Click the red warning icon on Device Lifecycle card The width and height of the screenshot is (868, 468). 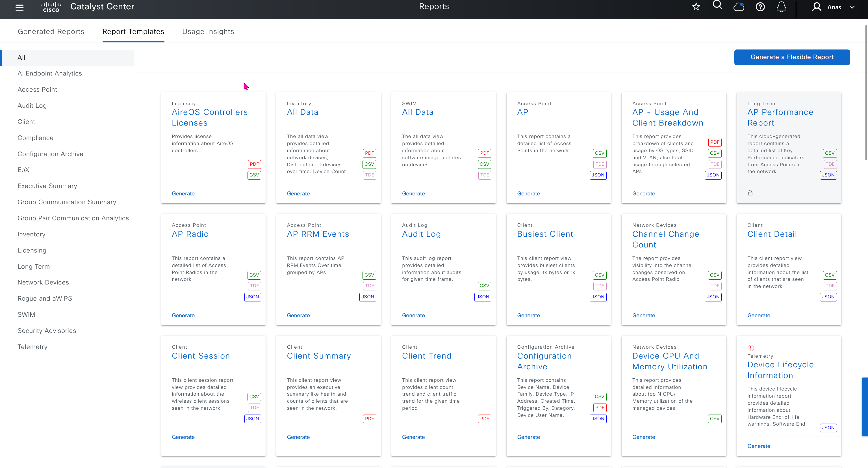[x=751, y=348]
